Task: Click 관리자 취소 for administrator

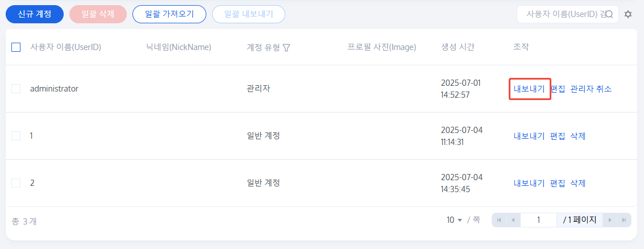Action: pos(591,89)
